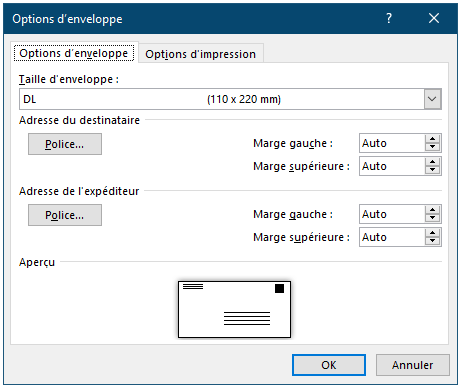Decrease expéditeur Marge supérieure with down arrow

(x=433, y=241)
